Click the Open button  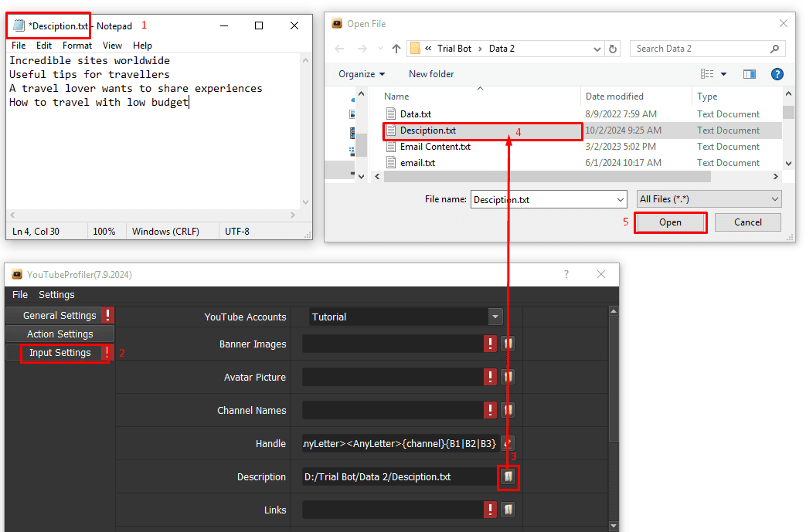pyautogui.click(x=670, y=222)
